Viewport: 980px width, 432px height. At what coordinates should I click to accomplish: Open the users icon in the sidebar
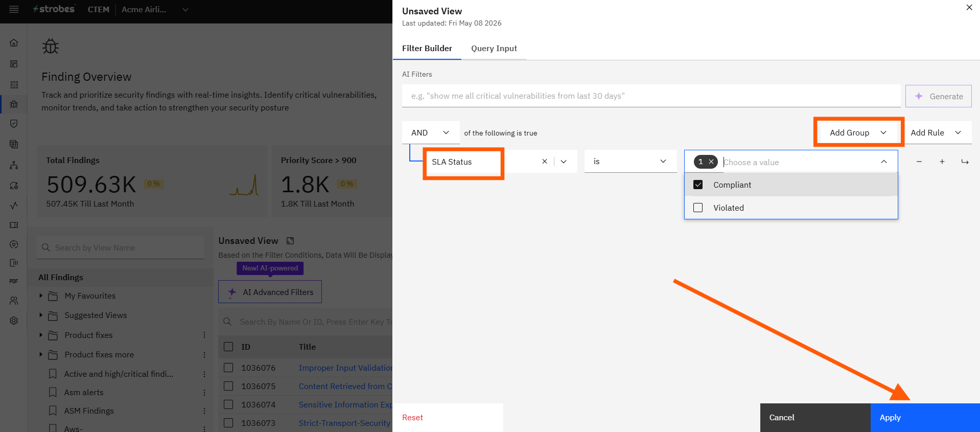[x=14, y=301]
